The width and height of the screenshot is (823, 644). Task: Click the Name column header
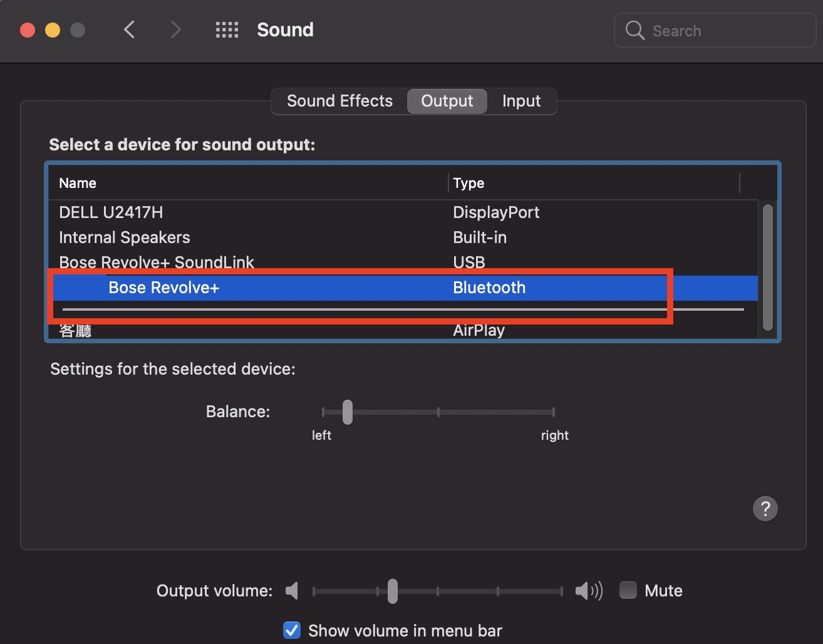coord(248,183)
